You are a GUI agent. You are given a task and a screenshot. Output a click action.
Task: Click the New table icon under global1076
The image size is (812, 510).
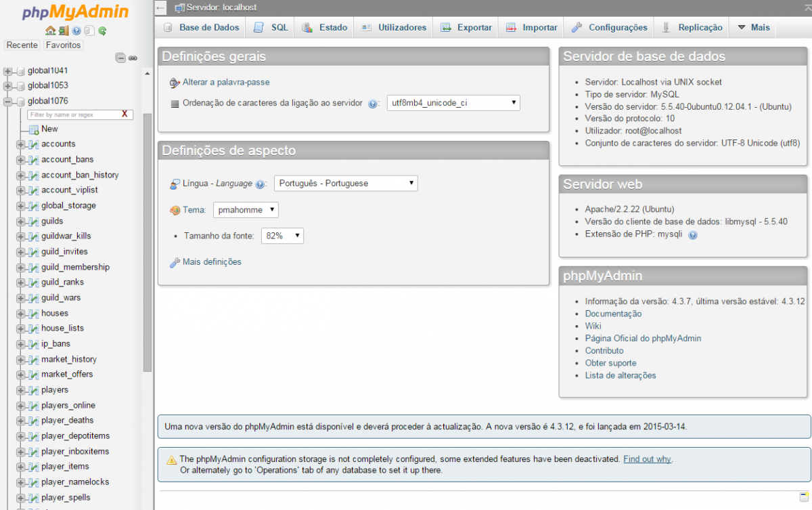click(x=34, y=129)
